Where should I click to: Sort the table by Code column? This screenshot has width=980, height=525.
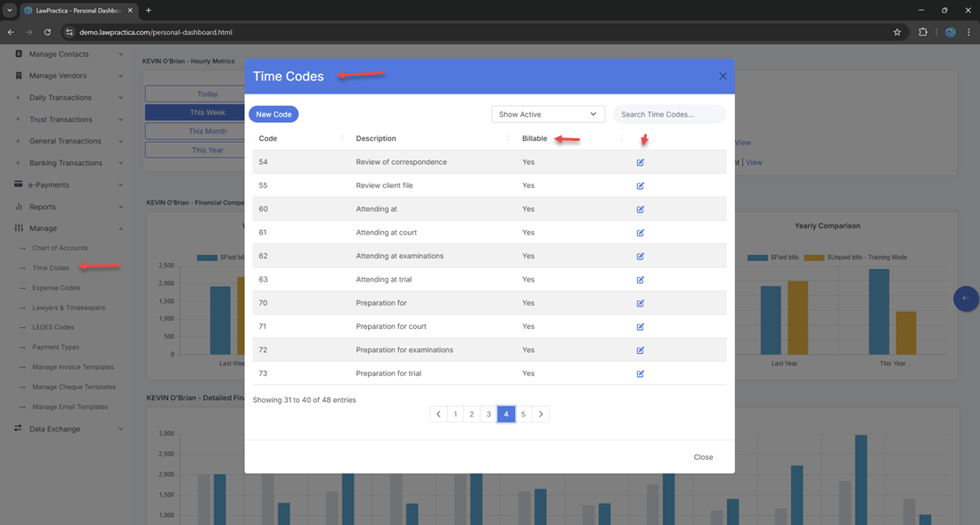click(x=267, y=139)
